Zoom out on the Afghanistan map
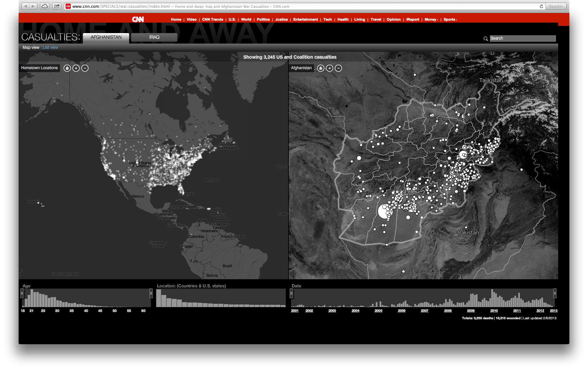 click(x=339, y=68)
